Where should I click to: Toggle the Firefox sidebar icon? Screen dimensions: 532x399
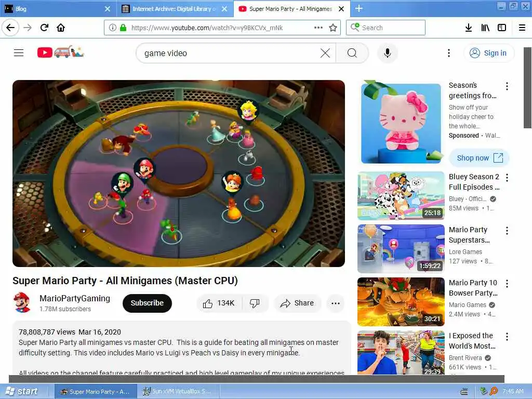tap(502, 28)
